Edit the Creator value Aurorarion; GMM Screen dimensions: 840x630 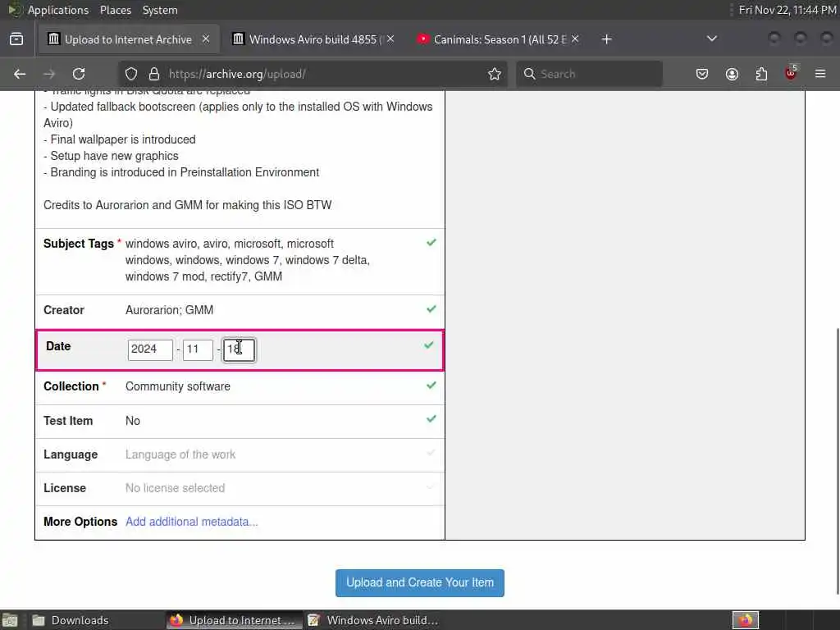pyautogui.click(x=169, y=310)
